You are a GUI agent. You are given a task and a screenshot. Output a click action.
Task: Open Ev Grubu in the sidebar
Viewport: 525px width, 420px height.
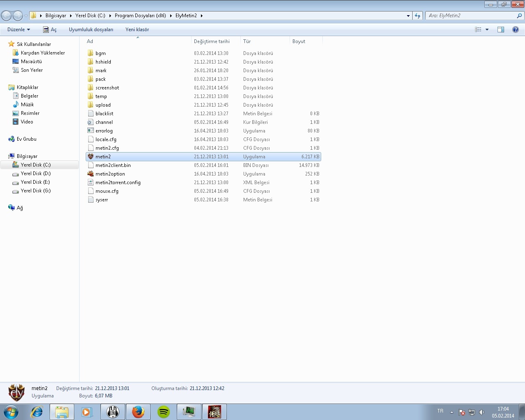click(x=27, y=139)
